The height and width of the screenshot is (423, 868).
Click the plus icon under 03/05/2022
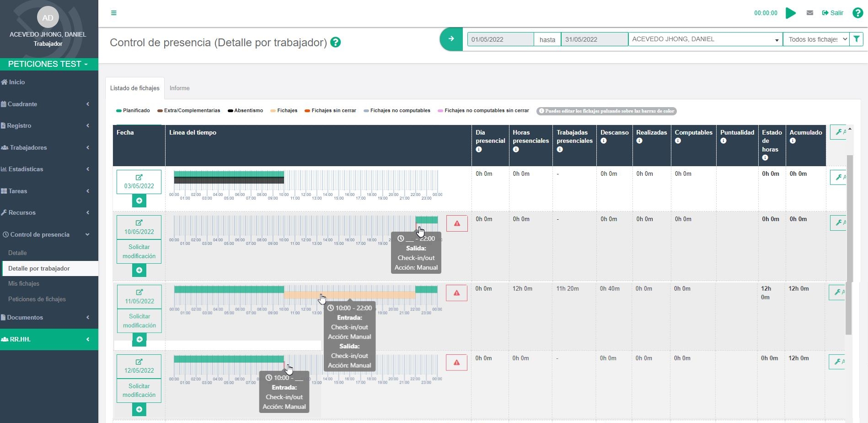(139, 201)
